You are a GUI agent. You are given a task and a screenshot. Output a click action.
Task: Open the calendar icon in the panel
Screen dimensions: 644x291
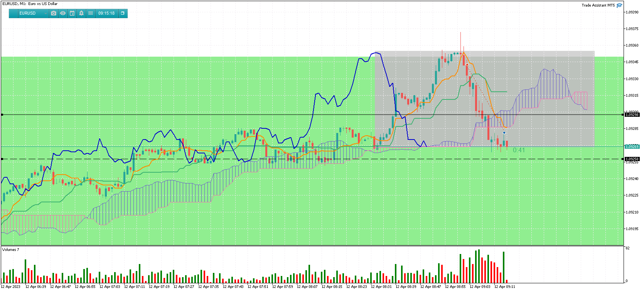tap(72, 13)
